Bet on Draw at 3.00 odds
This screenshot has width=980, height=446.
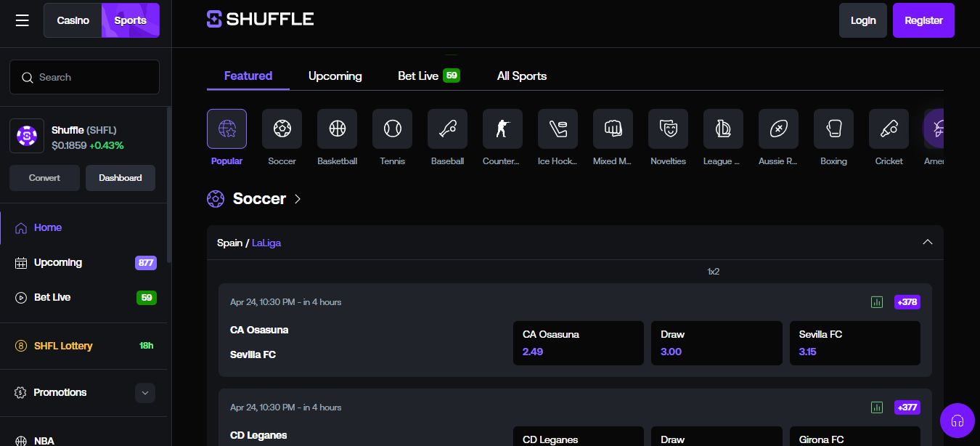pos(716,343)
